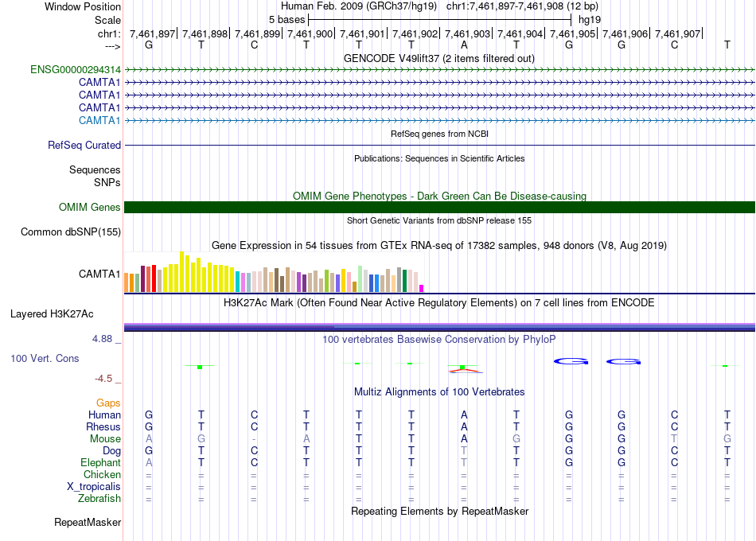
Task: Select the Zebrafish species label
Action: pos(99,498)
